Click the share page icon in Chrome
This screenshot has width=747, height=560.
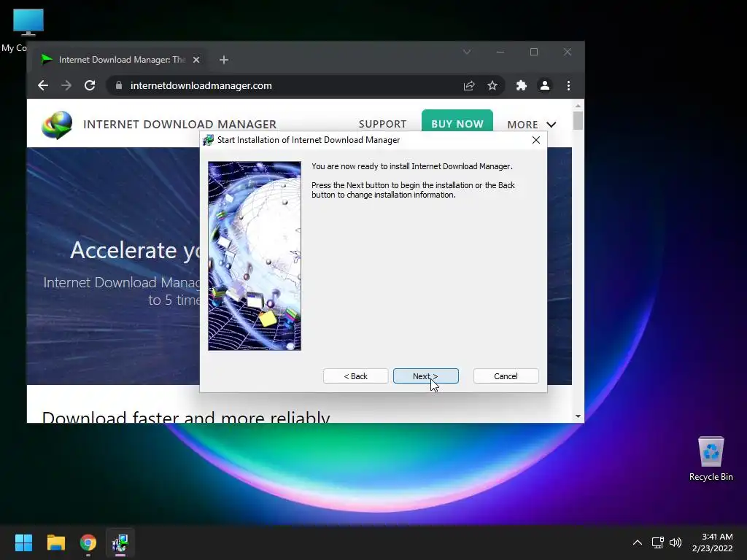[x=469, y=86]
